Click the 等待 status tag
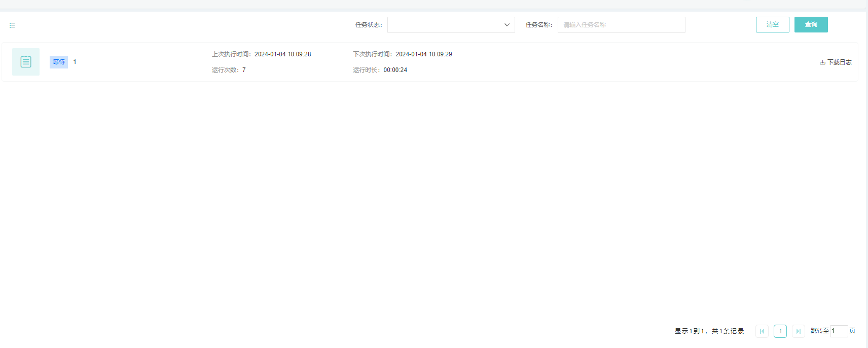This screenshot has width=868, height=348. [x=59, y=62]
